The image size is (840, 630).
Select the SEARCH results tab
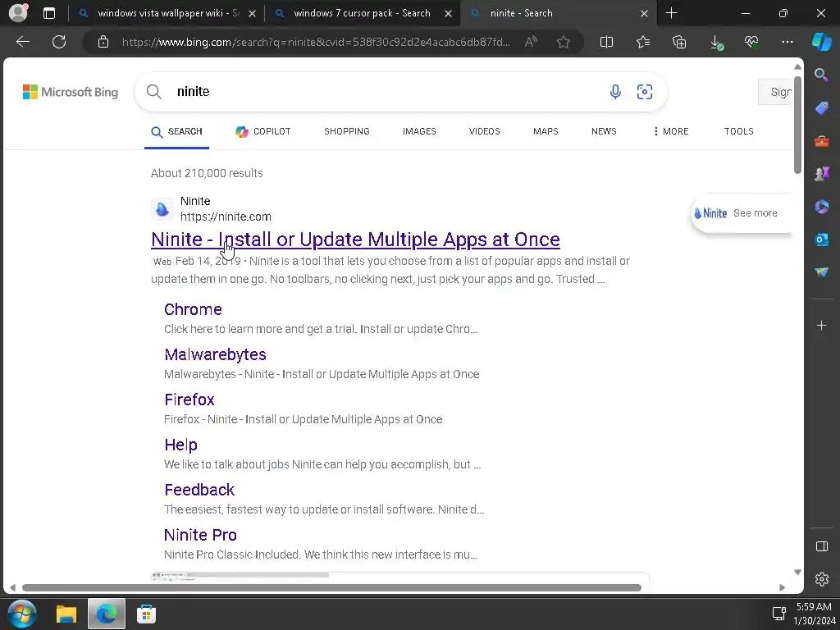coord(177,132)
